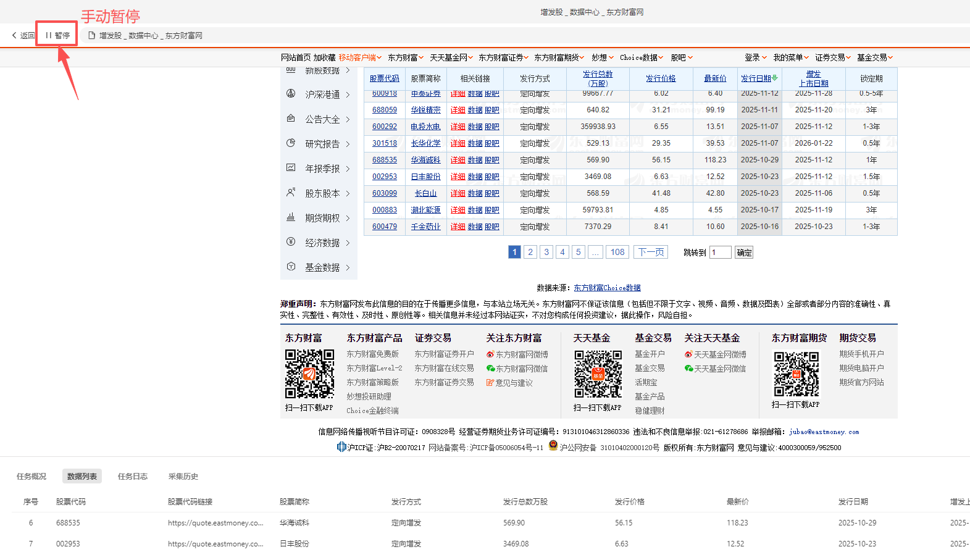Image resolution: width=970 pixels, height=560 pixels.
Task: Click the 期货期权 bar-chart icon
Action: 291,217
